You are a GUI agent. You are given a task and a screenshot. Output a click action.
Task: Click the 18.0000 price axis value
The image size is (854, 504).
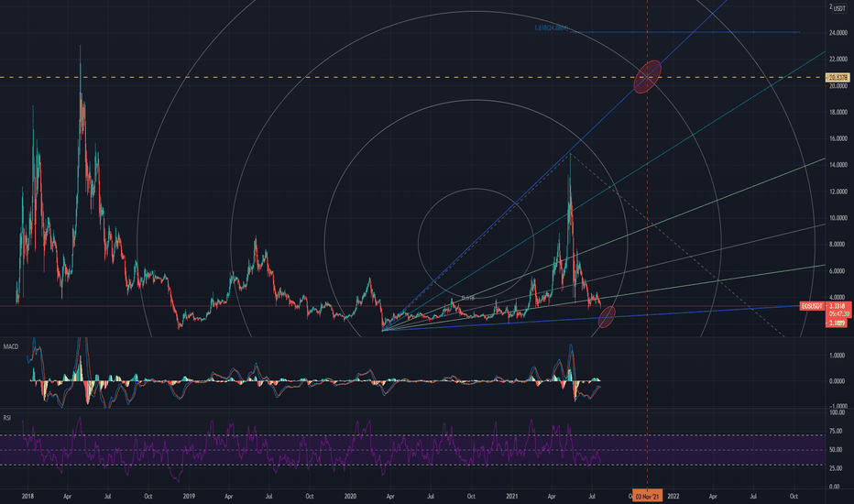tap(838, 112)
